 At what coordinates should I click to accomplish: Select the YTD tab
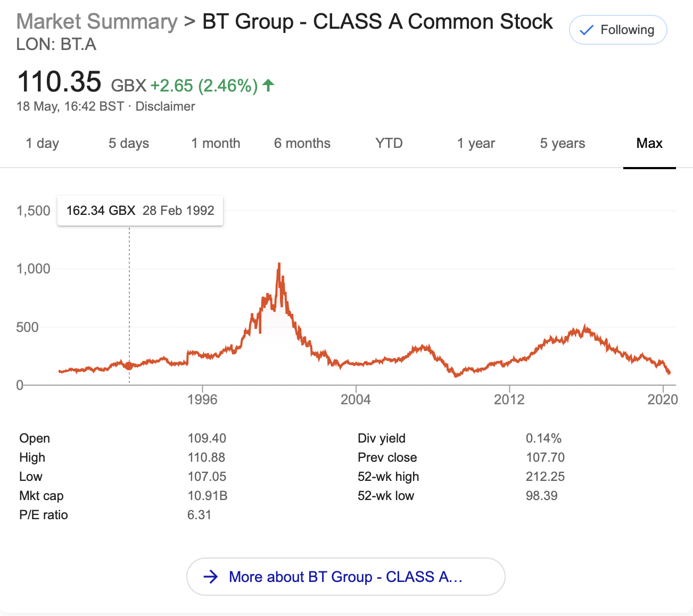389,143
